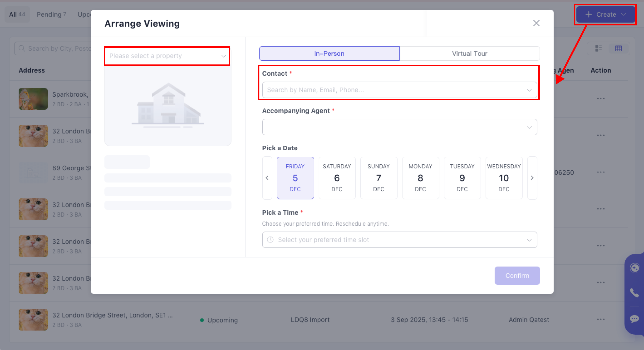Expand the Accompanying Agent dropdown
This screenshot has width=644, height=350.
pos(399,127)
